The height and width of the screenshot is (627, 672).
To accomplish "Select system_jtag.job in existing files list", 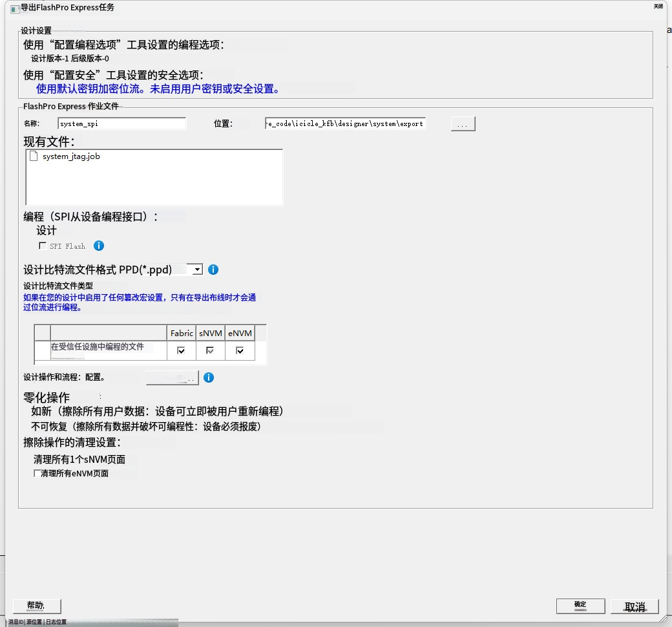I will coord(71,156).
